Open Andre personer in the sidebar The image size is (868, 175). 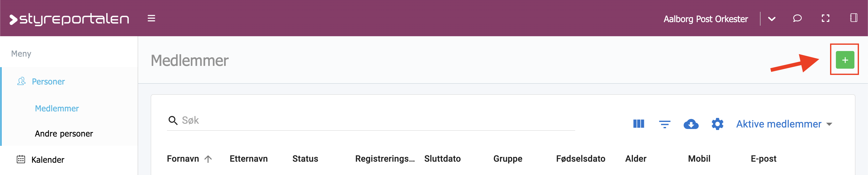pyautogui.click(x=64, y=134)
